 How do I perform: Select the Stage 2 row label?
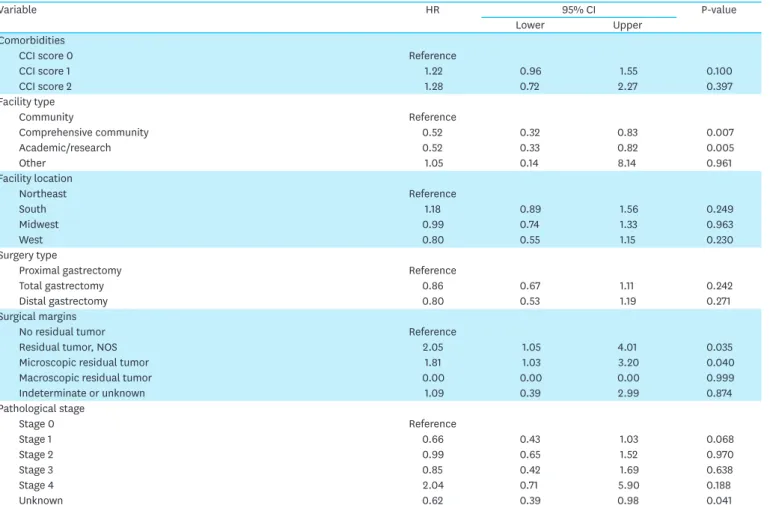(x=36, y=454)
